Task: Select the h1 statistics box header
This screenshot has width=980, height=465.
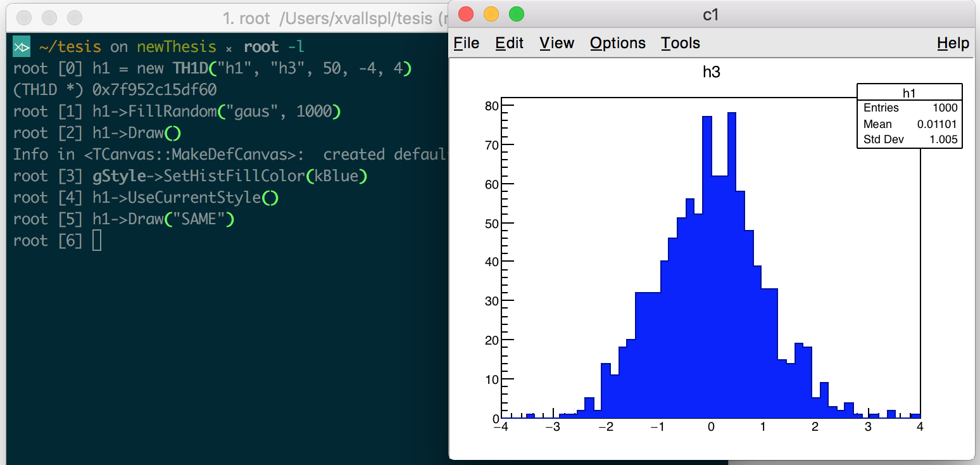Action: tap(909, 92)
